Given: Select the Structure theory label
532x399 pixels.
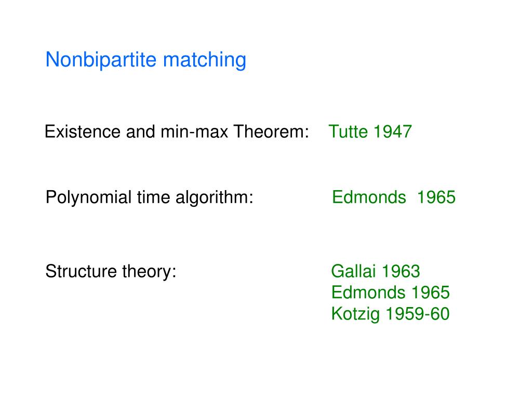Looking at the screenshot, I should point(111,271).
